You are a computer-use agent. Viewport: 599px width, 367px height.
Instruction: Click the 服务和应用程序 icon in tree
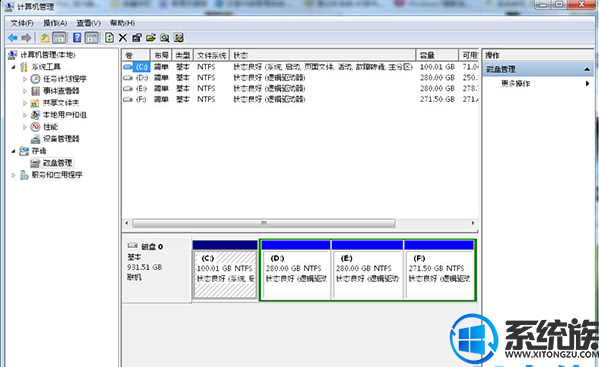(x=24, y=175)
